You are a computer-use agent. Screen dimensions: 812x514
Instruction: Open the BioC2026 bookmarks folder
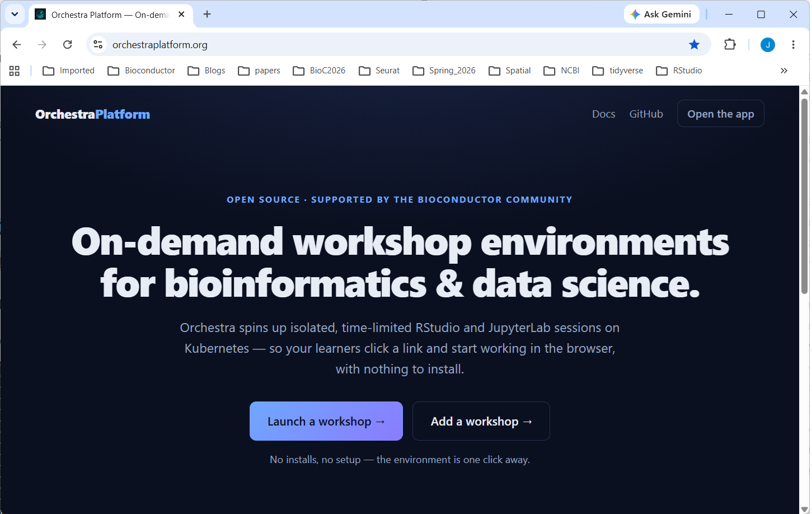click(x=320, y=71)
